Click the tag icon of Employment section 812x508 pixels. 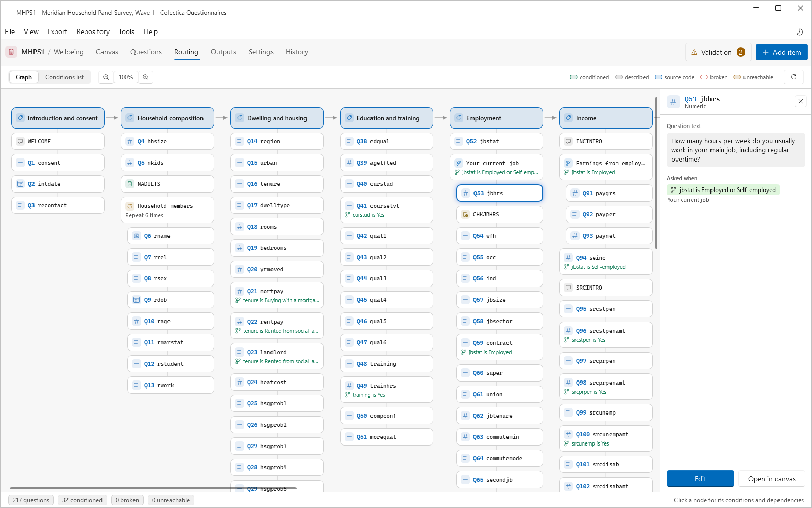tap(459, 118)
